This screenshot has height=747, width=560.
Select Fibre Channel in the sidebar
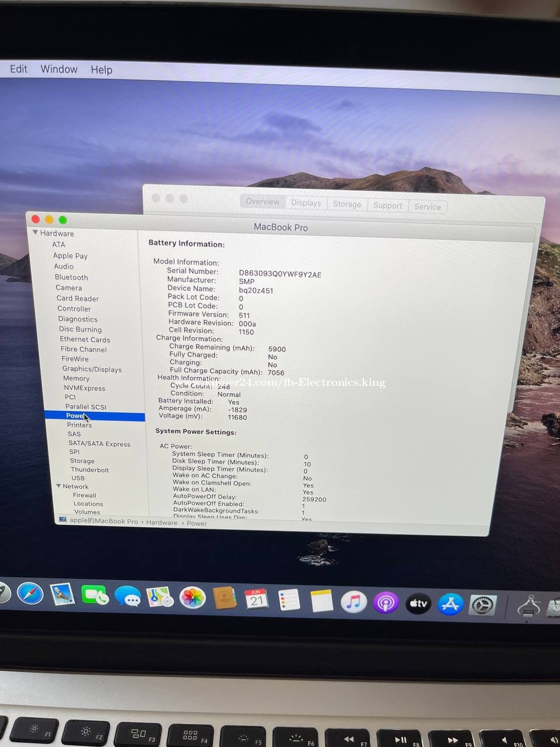(x=84, y=349)
